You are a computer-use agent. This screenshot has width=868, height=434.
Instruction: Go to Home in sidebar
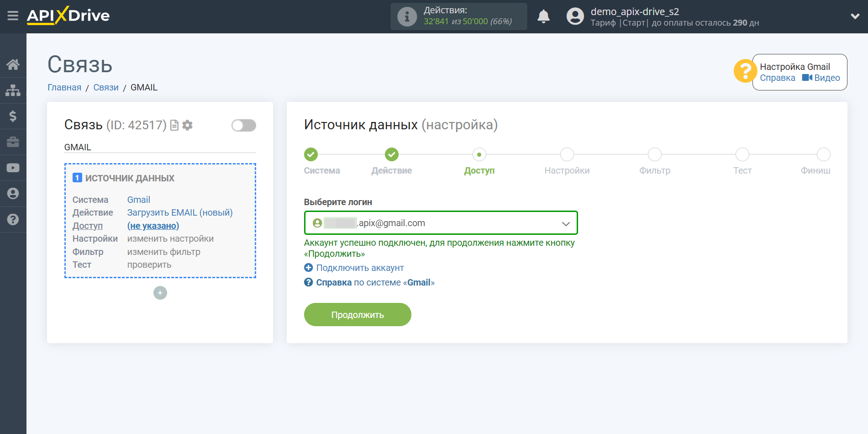(x=13, y=64)
